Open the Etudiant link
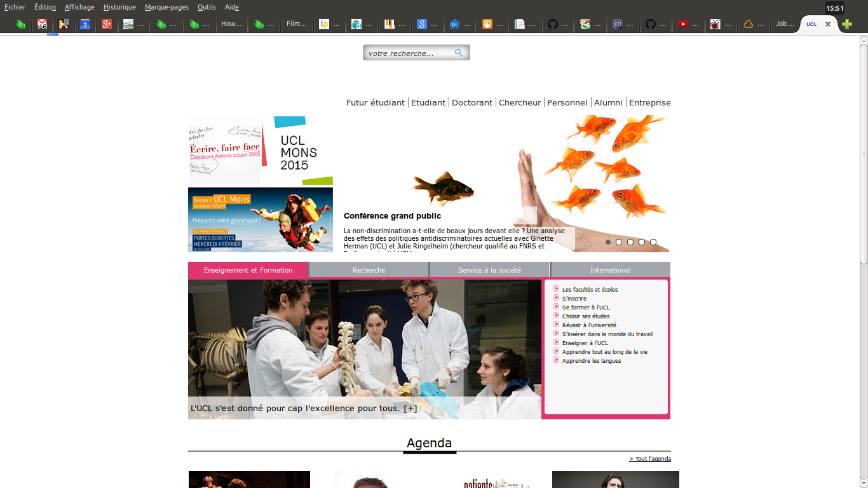 [428, 102]
